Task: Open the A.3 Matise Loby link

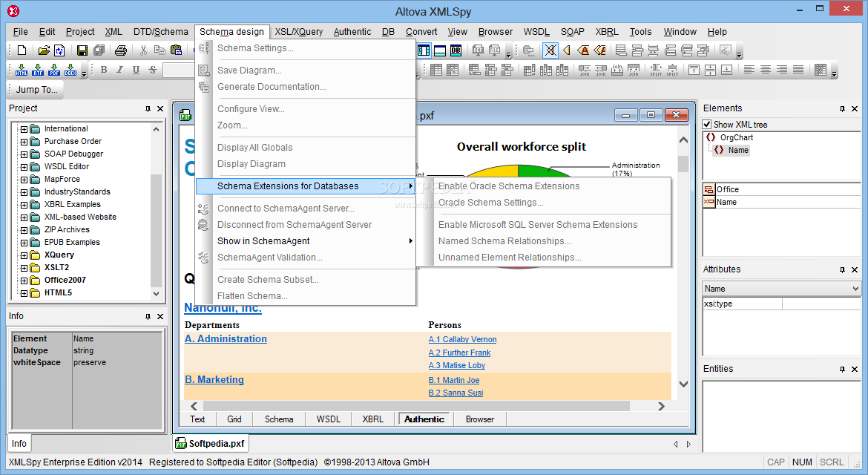Action: click(x=457, y=365)
